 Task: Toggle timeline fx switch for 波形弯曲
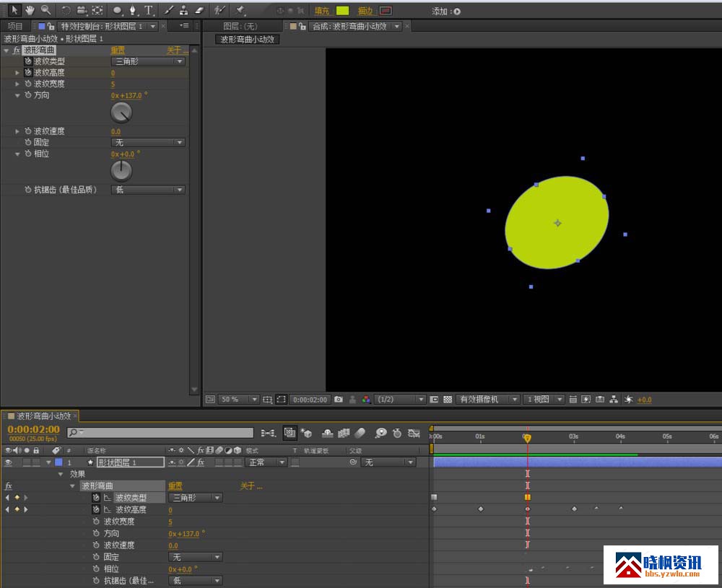click(8, 486)
